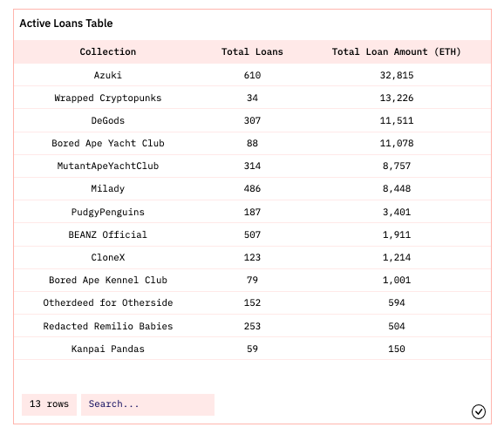Select the Azuki collection cell

tap(107, 75)
